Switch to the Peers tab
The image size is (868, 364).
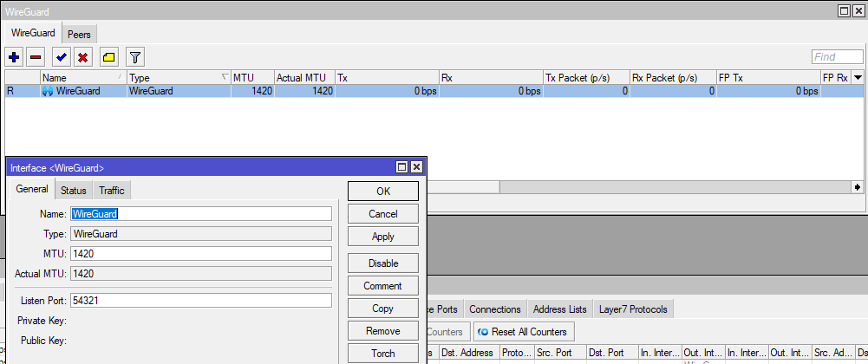tap(79, 35)
